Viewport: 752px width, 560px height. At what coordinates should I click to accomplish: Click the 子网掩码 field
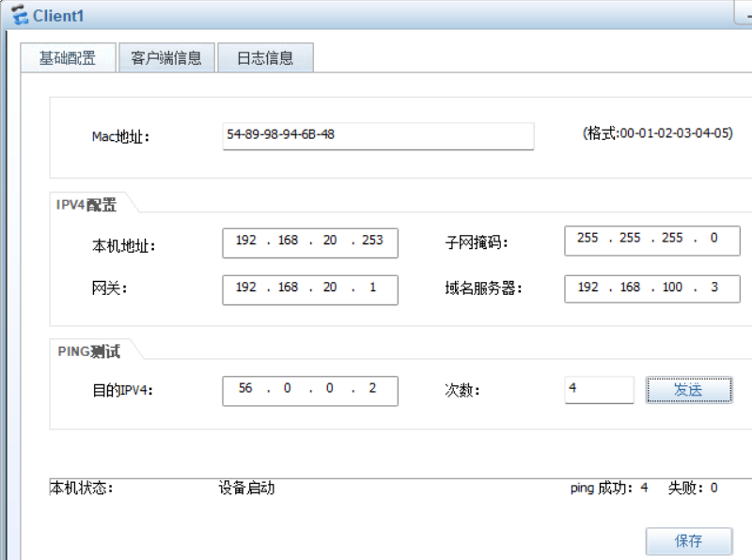pos(651,241)
